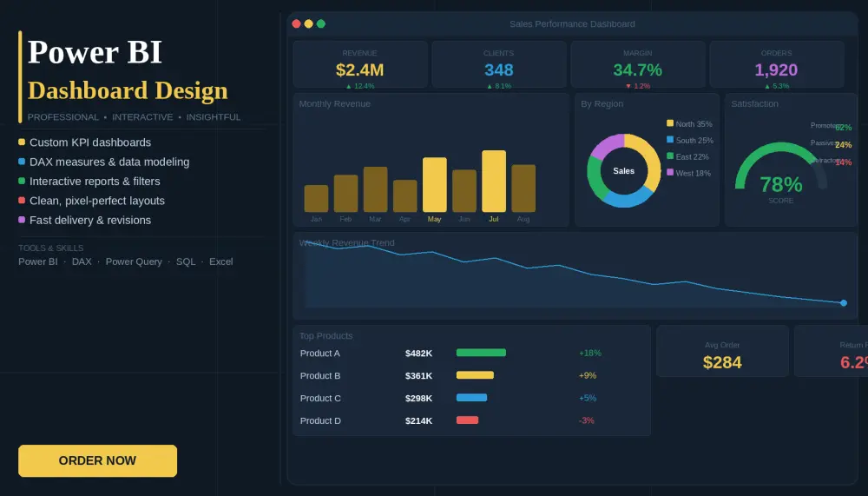Click Fast delivery & revisions item
This screenshot has width=868, height=496.
click(85, 220)
